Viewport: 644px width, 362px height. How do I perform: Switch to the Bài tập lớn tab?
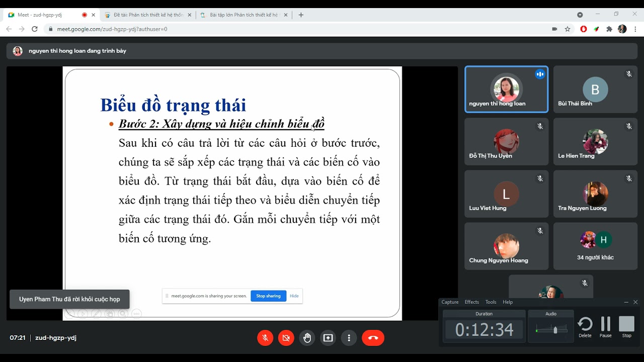(244, 15)
